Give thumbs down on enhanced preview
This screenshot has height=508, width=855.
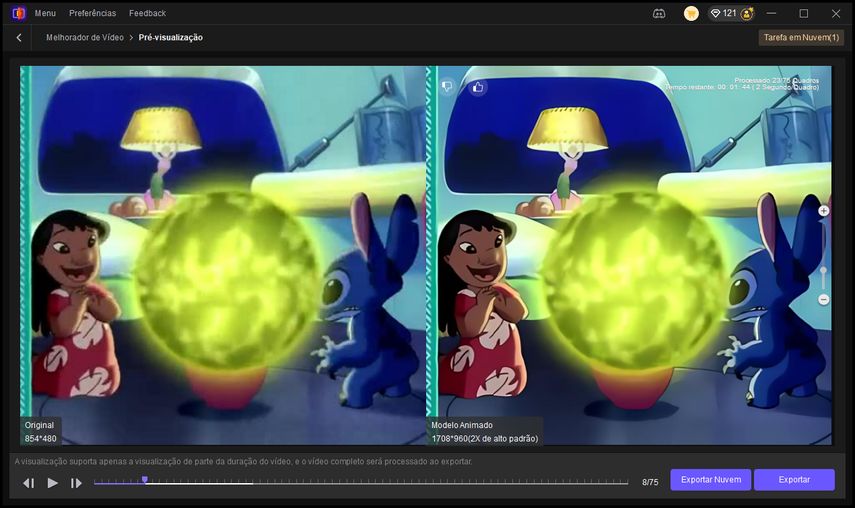pos(447,87)
